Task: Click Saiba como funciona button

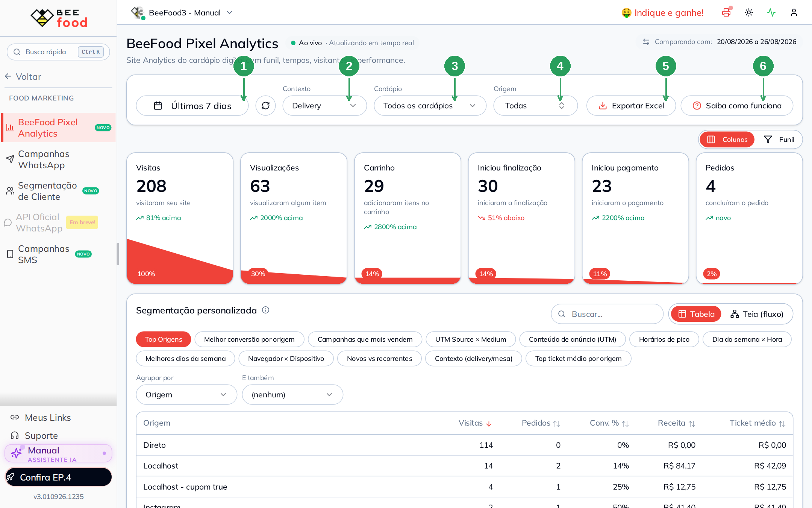Action: (x=737, y=106)
